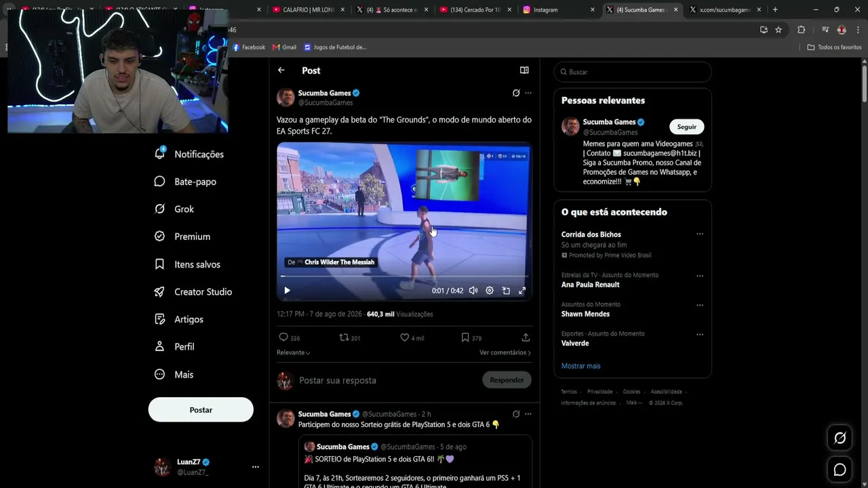Open Artigos in the sidebar

[178, 319]
